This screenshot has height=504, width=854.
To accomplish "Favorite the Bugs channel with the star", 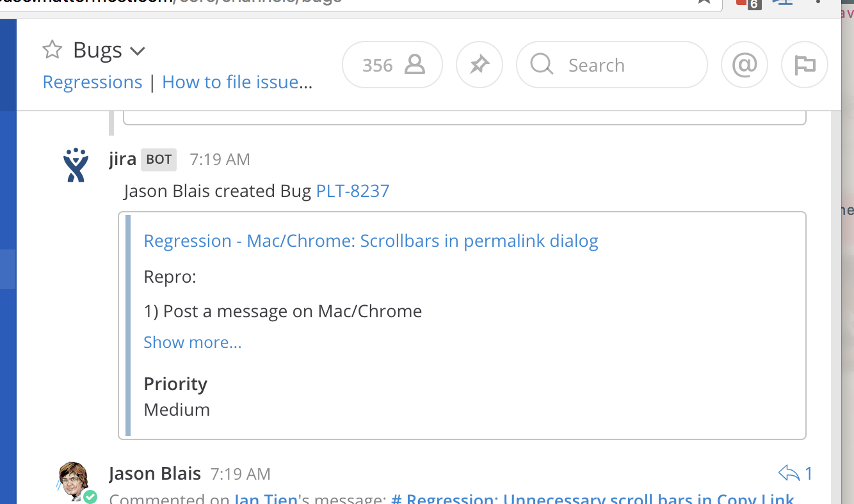I will [52, 50].
